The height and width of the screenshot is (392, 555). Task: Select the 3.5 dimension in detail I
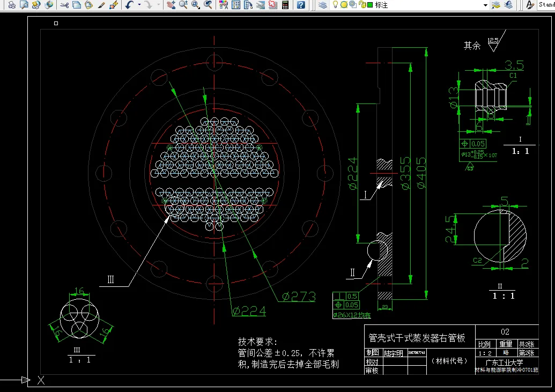tap(514, 65)
